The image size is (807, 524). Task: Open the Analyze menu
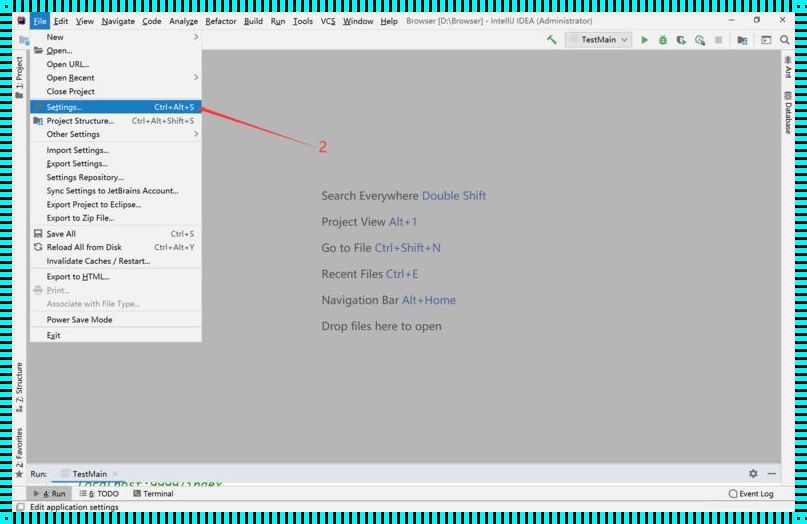(x=183, y=21)
